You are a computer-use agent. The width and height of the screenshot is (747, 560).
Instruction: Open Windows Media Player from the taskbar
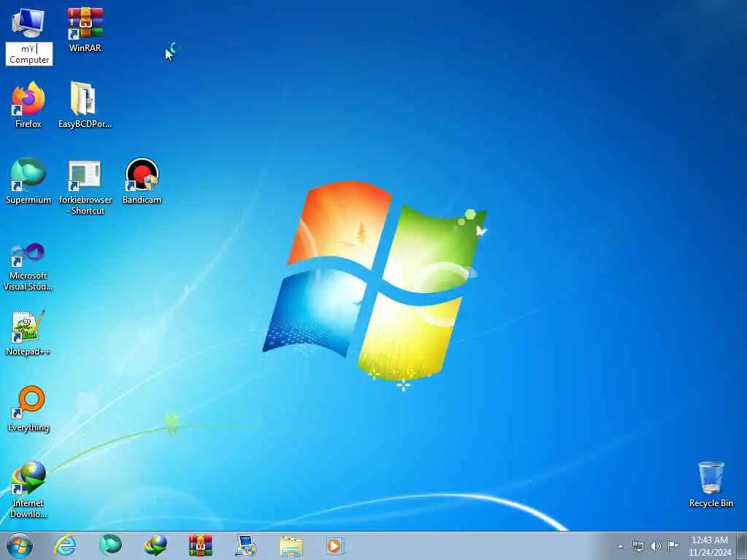(x=336, y=545)
